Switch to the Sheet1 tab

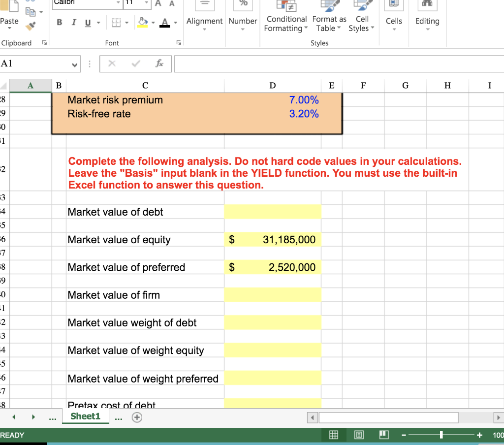[85, 416]
